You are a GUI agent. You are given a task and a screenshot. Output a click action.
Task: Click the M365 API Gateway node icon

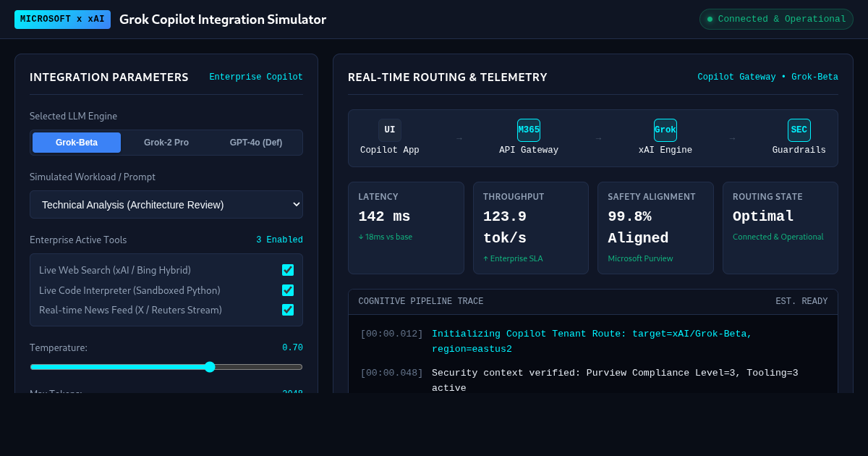(529, 130)
